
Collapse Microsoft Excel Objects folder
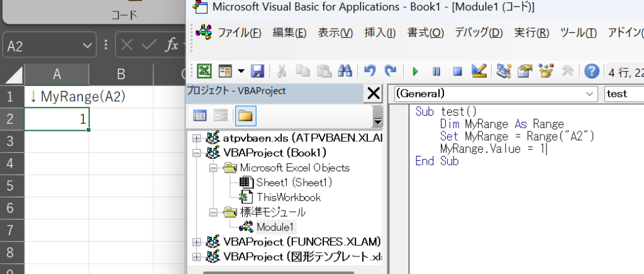click(x=213, y=168)
